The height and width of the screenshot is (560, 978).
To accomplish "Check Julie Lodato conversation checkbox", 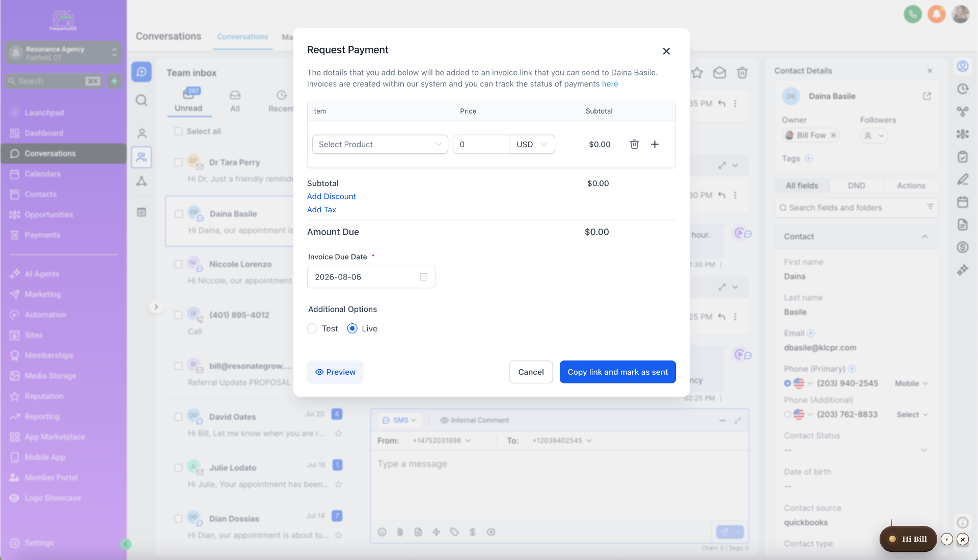I will coord(178,468).
